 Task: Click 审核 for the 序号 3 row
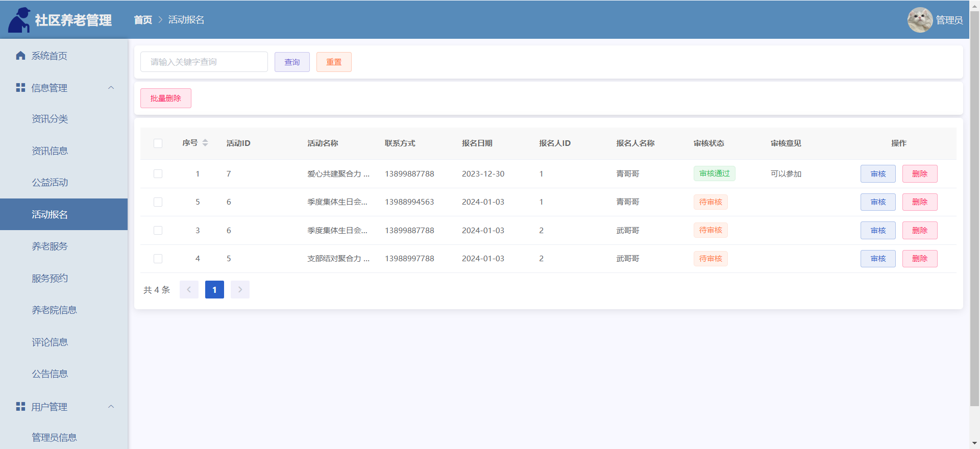(x=878, y=231)
